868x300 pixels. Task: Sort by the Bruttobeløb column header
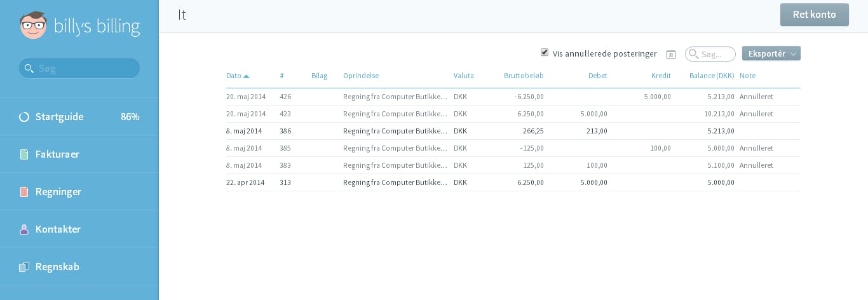(524, 76)
